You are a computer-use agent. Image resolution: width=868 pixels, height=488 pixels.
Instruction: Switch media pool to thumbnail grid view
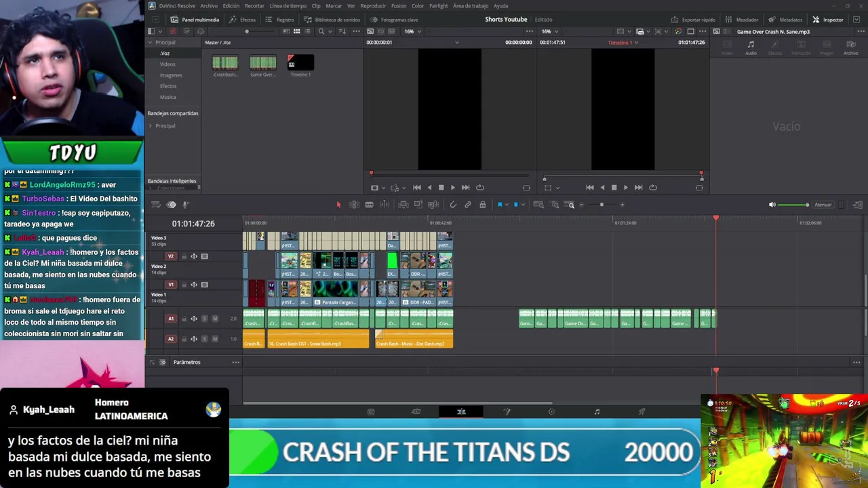[296, 31]
